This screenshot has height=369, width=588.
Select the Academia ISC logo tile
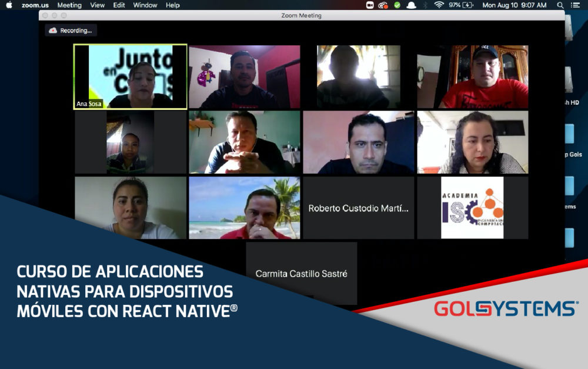pyautogui.click(x=473, y=208)
